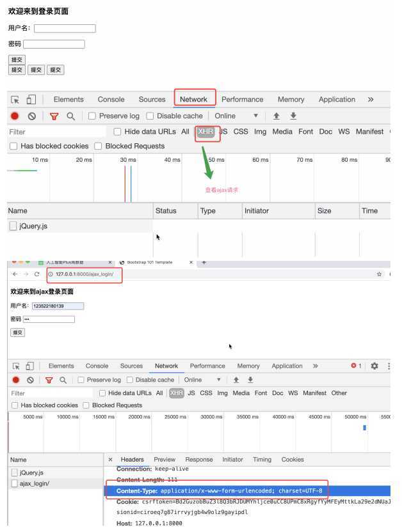The width and height of the screenshot is (402, 532).
Task: Activate inspect element picker in lower DevTools
Action: point(16,366)
